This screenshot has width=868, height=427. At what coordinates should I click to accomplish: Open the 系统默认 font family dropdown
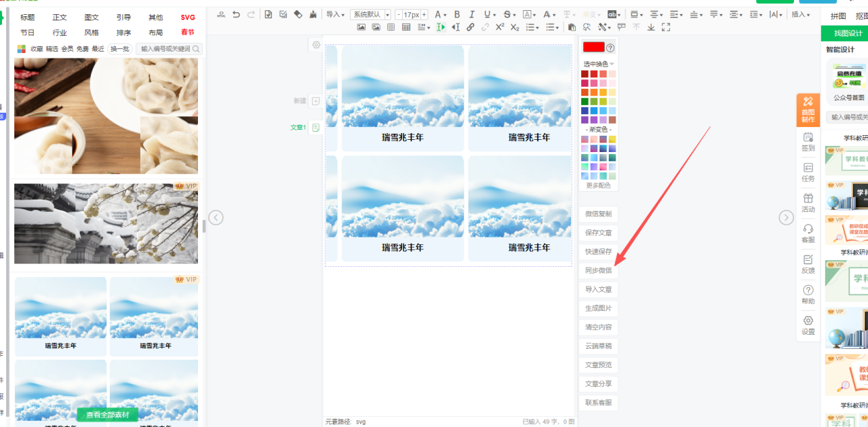click(x=370, y=14)
